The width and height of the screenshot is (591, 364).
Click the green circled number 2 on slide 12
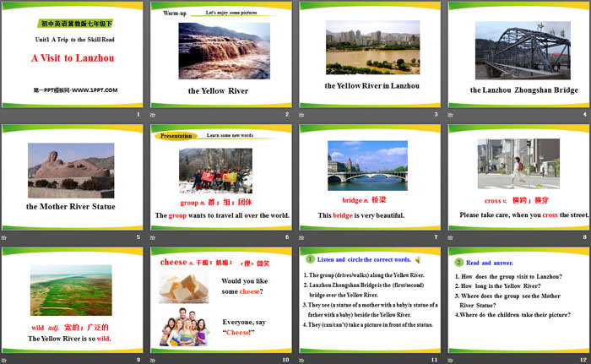click(458, 262)
